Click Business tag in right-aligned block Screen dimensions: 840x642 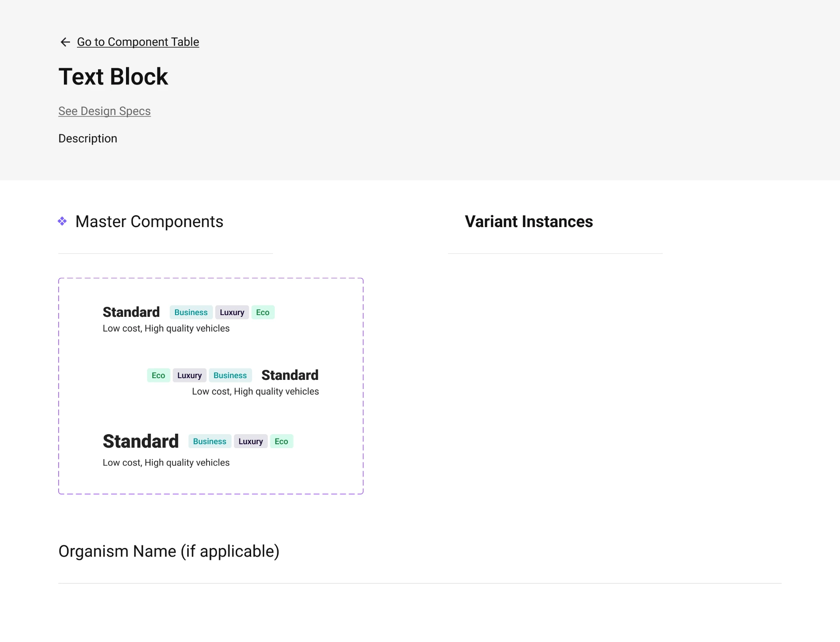[230, 375]
